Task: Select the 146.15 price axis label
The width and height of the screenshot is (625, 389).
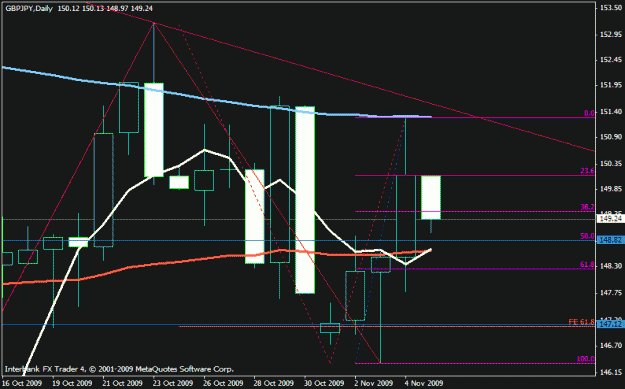Action: (x=611, y=373)
